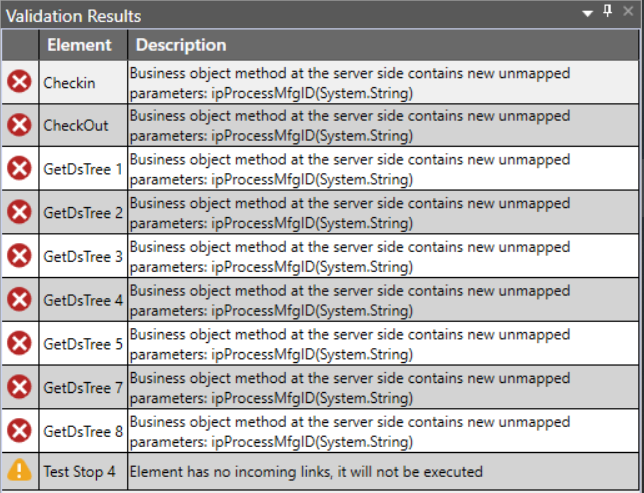The height and width of the screenshot is (493, 644).
Task: Select the Test Stop 4 element name
Action: click(x=79, y=471)
